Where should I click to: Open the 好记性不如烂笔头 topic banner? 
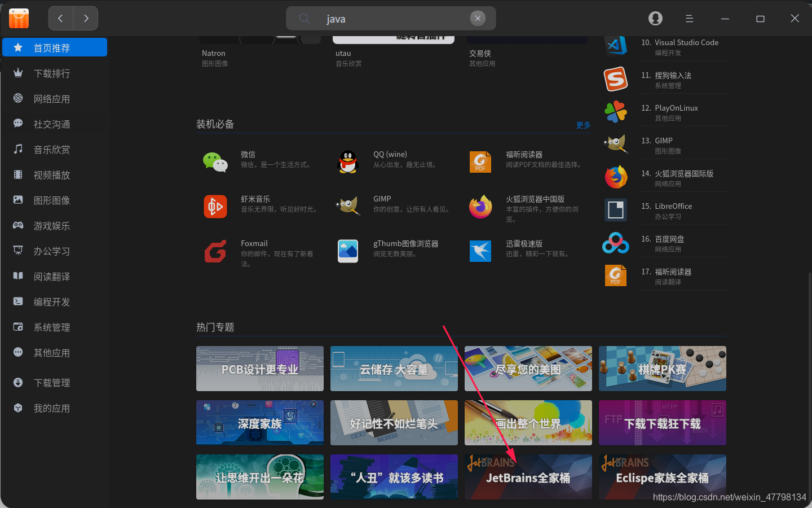point(394,423)
